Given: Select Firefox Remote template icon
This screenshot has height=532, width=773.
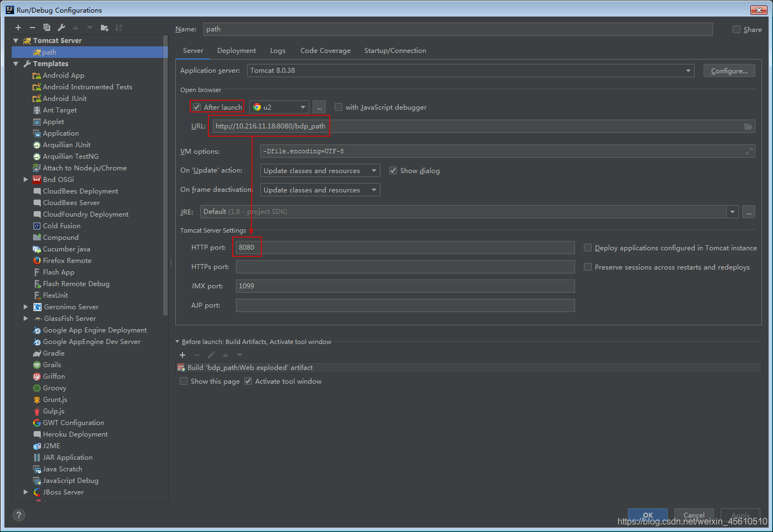Looking at the screenshot, I should [x=37, y=261].
